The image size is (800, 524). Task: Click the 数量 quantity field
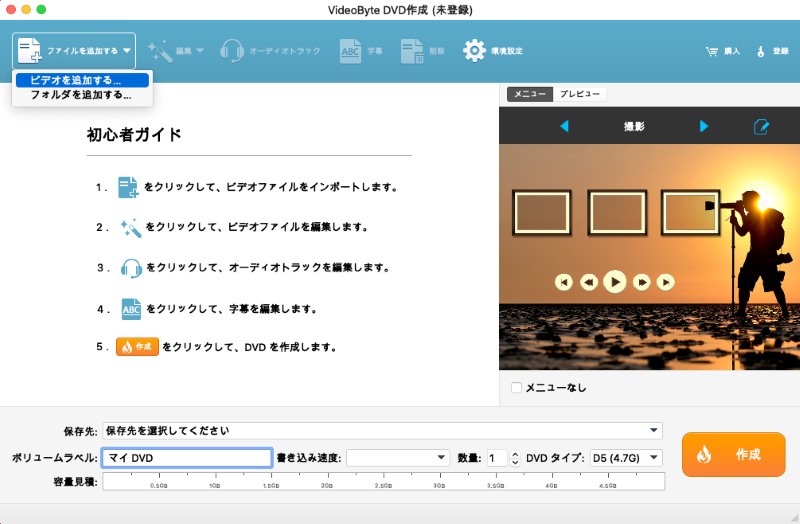coord(497,458)
